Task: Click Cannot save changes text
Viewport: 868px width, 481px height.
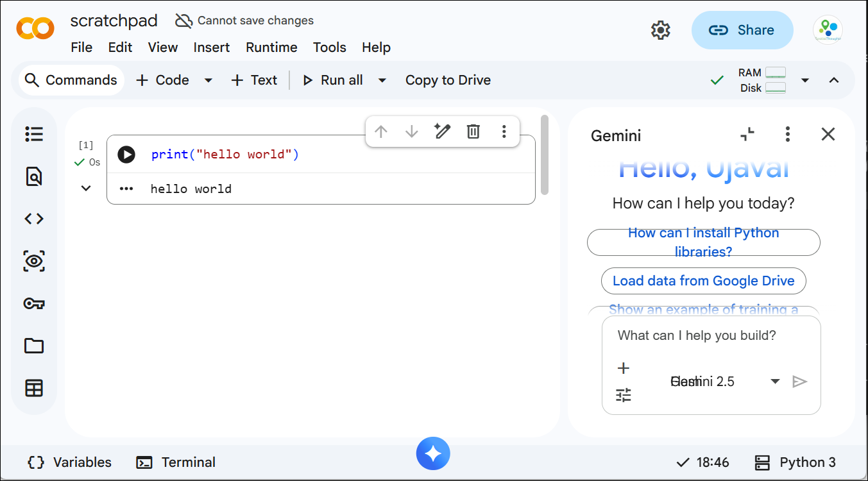Action: pyautogui.click(x=255, y=21)
